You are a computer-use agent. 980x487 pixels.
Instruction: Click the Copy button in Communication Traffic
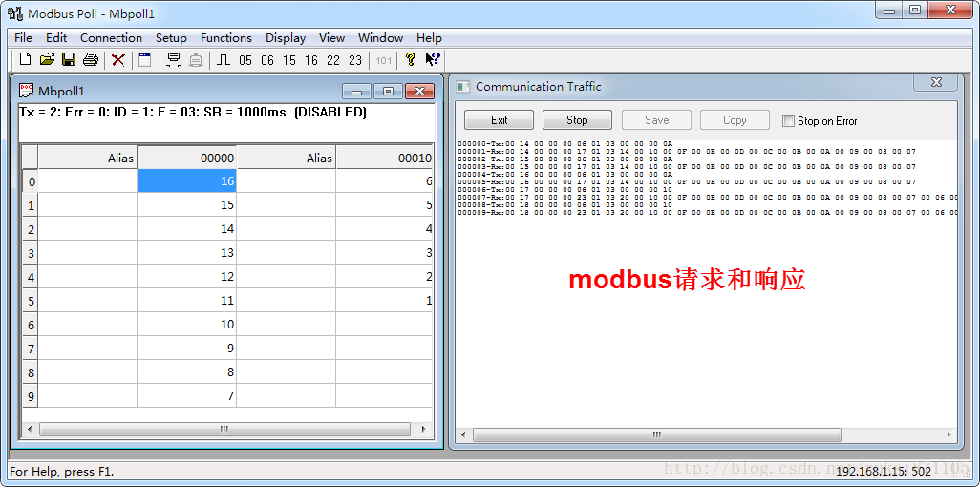point(735,120)
